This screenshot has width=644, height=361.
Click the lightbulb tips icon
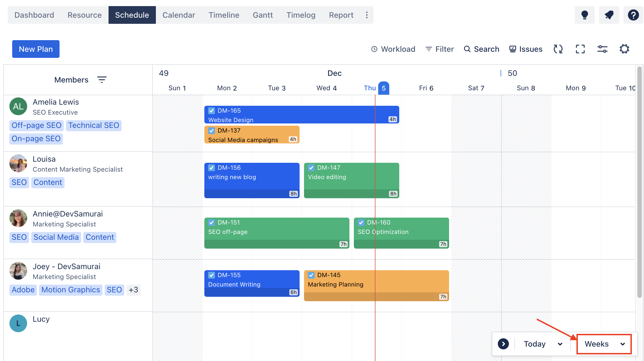[584, 15]
